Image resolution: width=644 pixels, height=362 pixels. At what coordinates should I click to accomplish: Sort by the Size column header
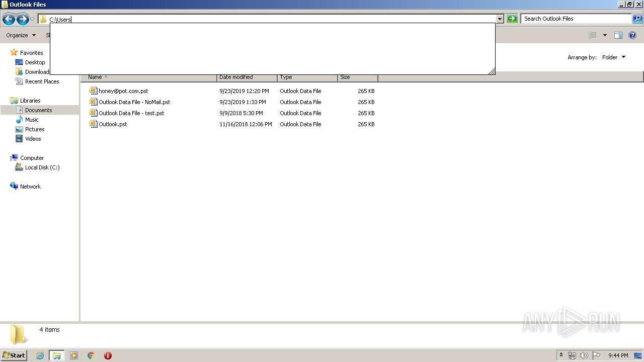358,77
